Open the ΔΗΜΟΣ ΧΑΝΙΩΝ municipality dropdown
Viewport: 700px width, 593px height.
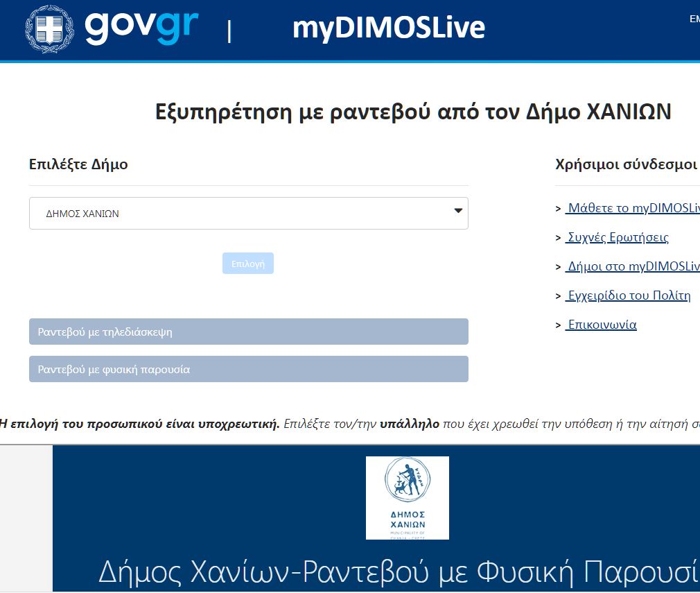249,213
